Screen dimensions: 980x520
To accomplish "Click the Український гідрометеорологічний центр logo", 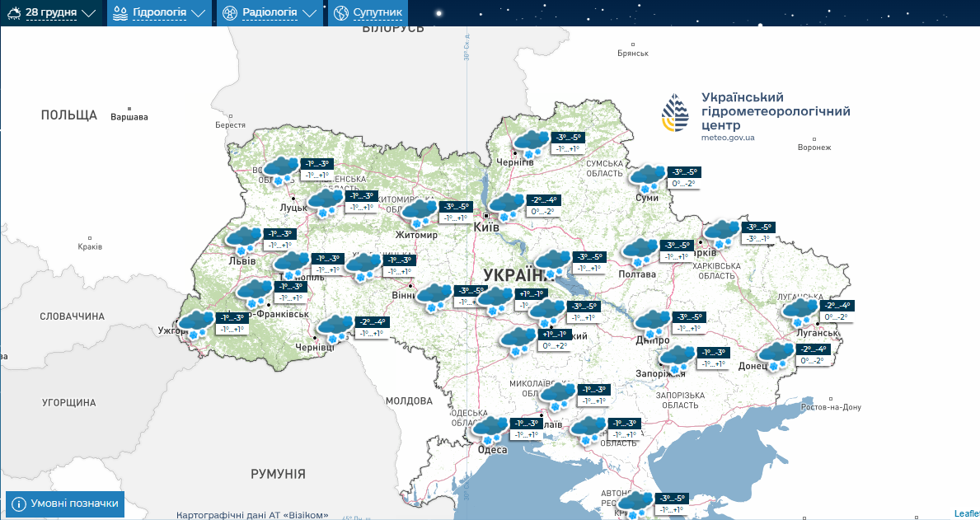I will [x=675, y=114].
